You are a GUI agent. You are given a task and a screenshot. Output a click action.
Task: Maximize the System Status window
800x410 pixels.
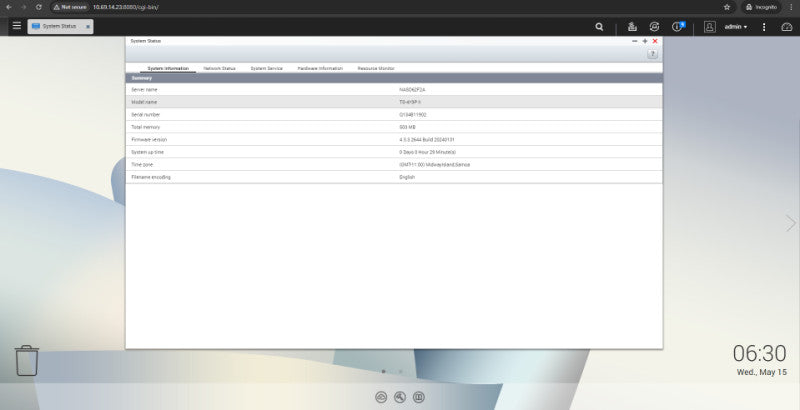(645, 41)
